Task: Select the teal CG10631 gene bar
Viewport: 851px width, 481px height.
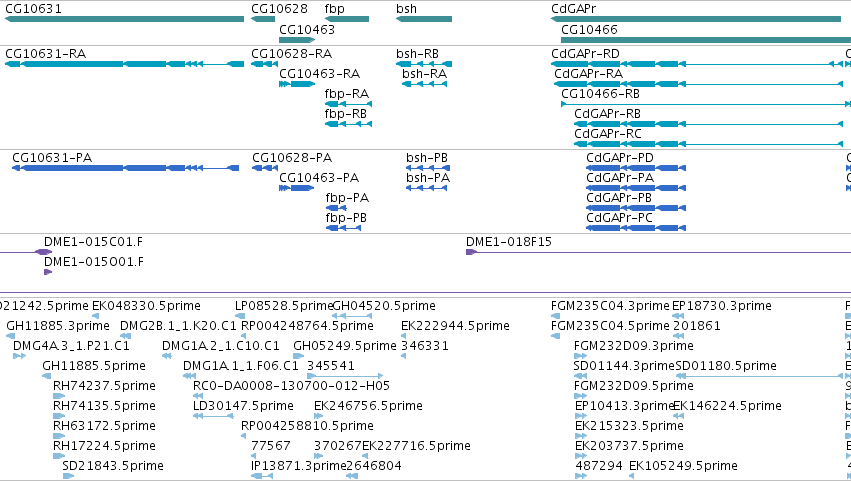Action: [124, 19]
